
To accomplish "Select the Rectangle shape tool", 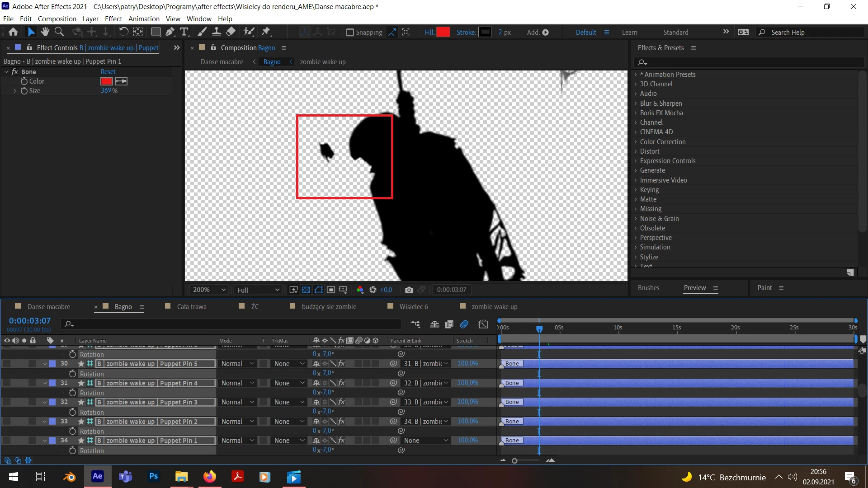I will click(x=156, y=32).
